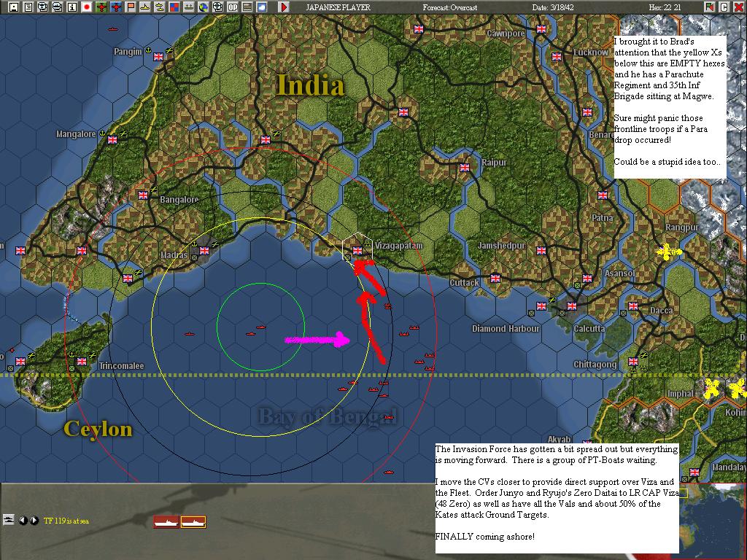Select the yellow-outlined ship card in TF 119
Image resolution: width=747 pixels, height=560 pixels.
[x=193, y=522]
